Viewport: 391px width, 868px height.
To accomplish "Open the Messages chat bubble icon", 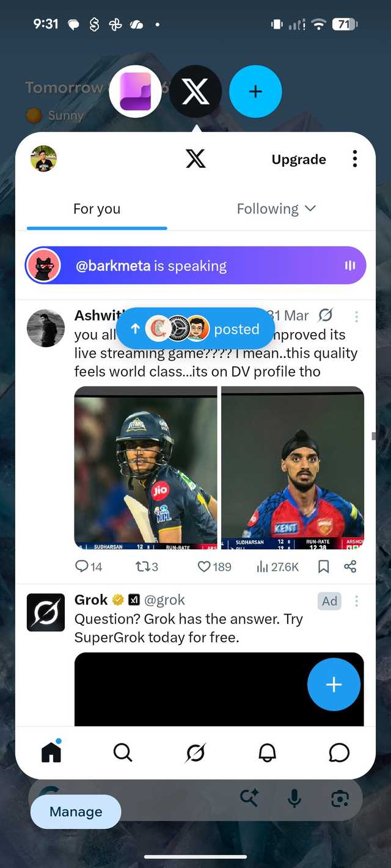I will (339, 753).
